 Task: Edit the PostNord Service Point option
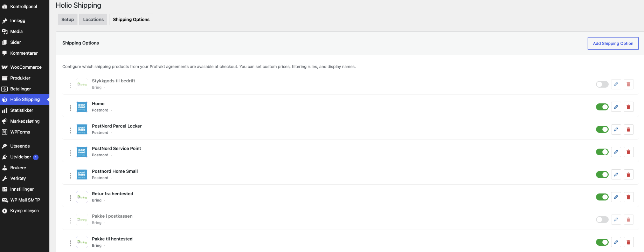pyautogui.click(x=616, y=152)
